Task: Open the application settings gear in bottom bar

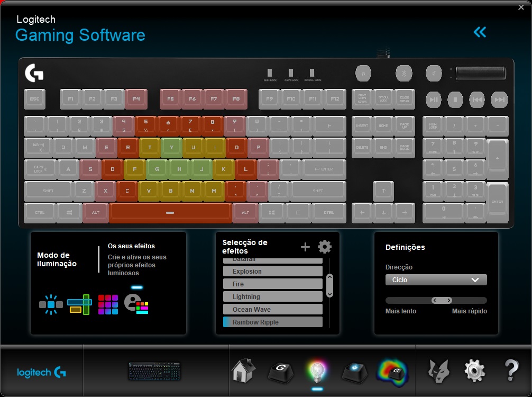Action: 475,371
